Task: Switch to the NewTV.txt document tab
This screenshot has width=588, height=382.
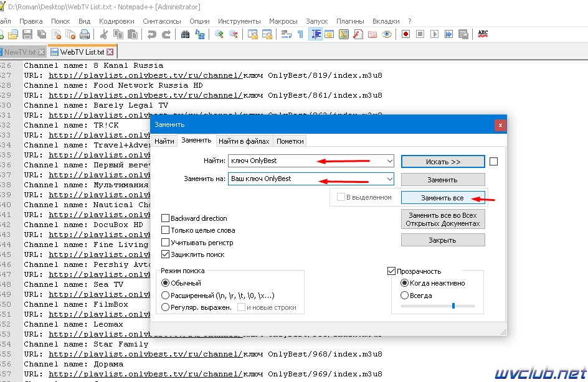Action: (x=20, y=52)
